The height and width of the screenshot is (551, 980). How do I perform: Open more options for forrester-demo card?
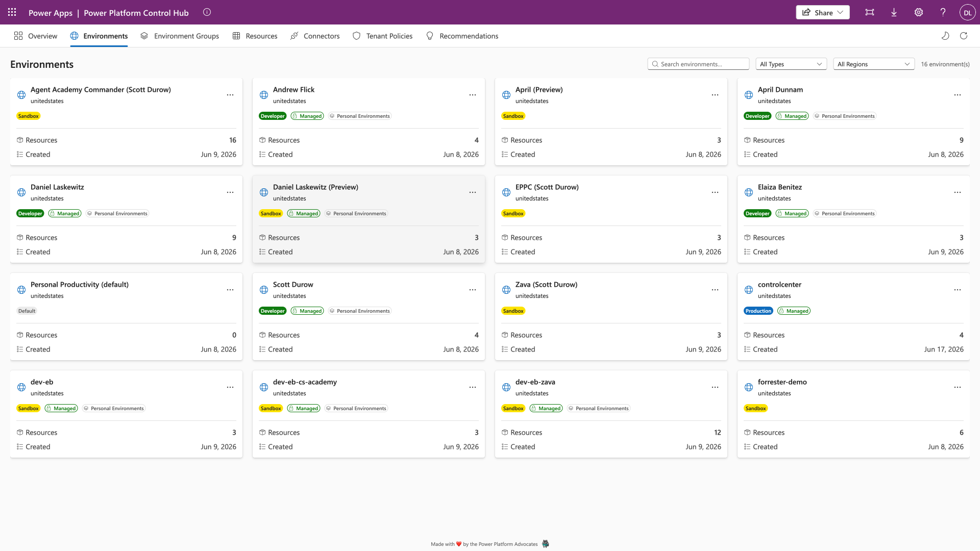958,387
